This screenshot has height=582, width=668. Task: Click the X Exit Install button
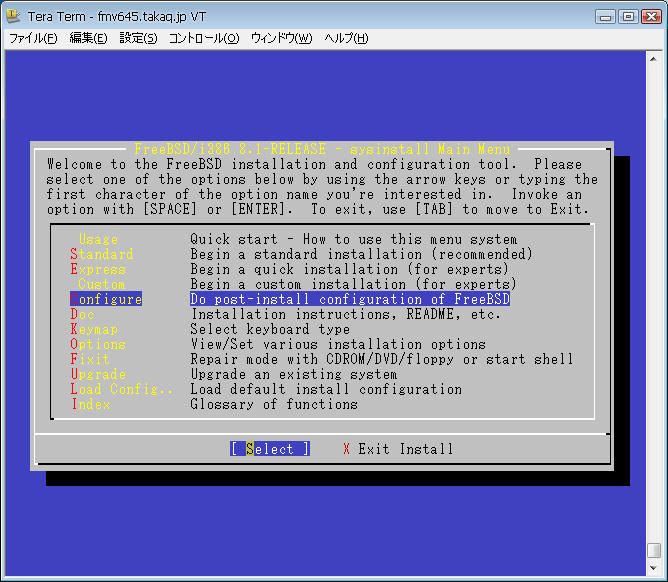coord(398,450)
